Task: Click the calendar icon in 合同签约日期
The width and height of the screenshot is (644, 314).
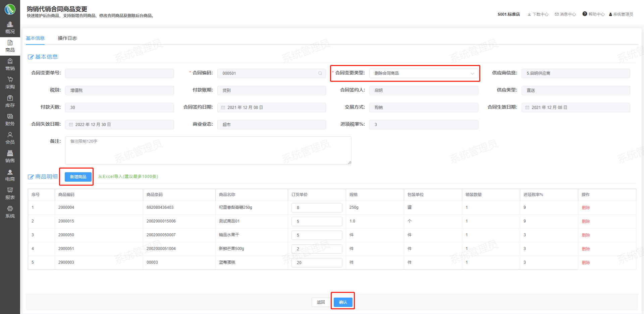Action: (x=223, y=108)
